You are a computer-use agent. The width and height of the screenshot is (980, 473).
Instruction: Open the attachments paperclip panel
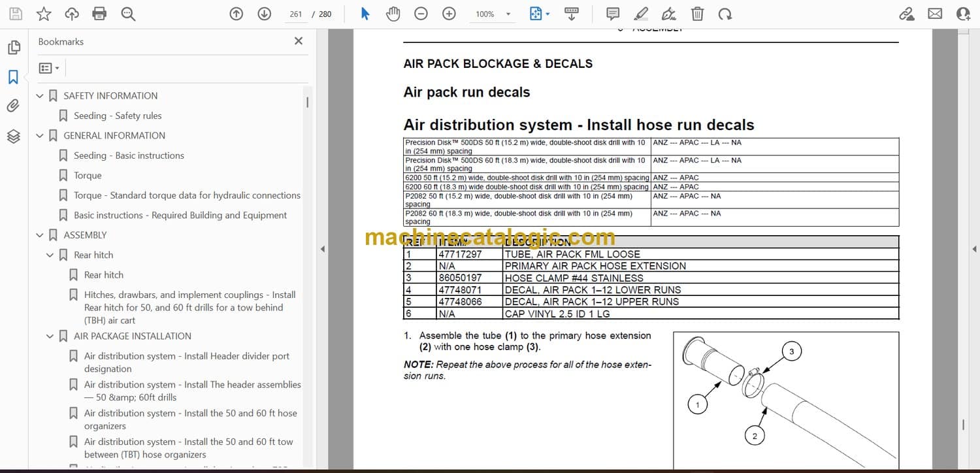point(13,106)
